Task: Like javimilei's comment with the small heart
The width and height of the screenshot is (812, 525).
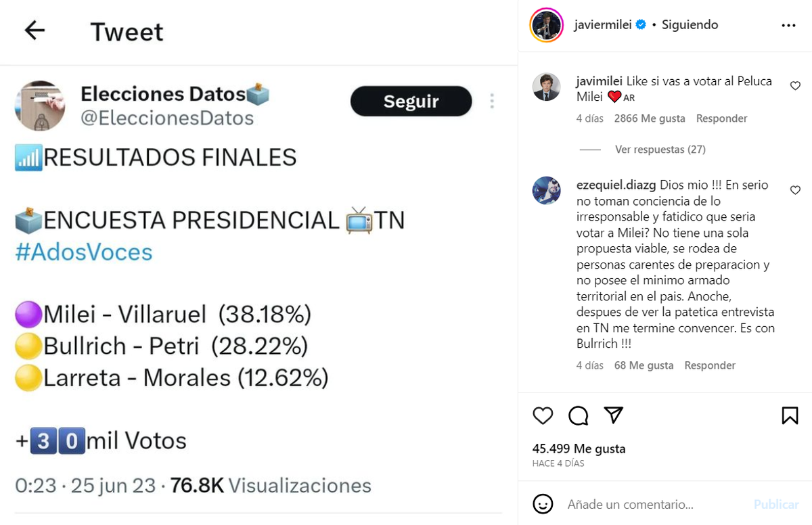Action: [x=795, y=86]
